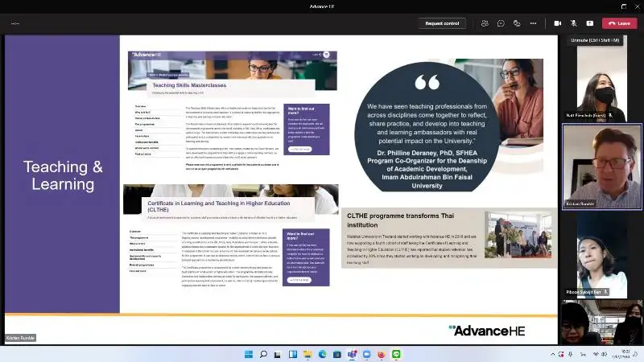Leave the meeting

pyautogui.click(x=619, y=23)
